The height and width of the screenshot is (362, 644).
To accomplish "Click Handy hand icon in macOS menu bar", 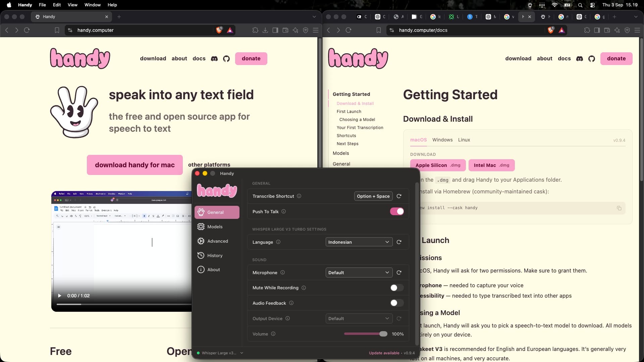I will coord(530,5).
